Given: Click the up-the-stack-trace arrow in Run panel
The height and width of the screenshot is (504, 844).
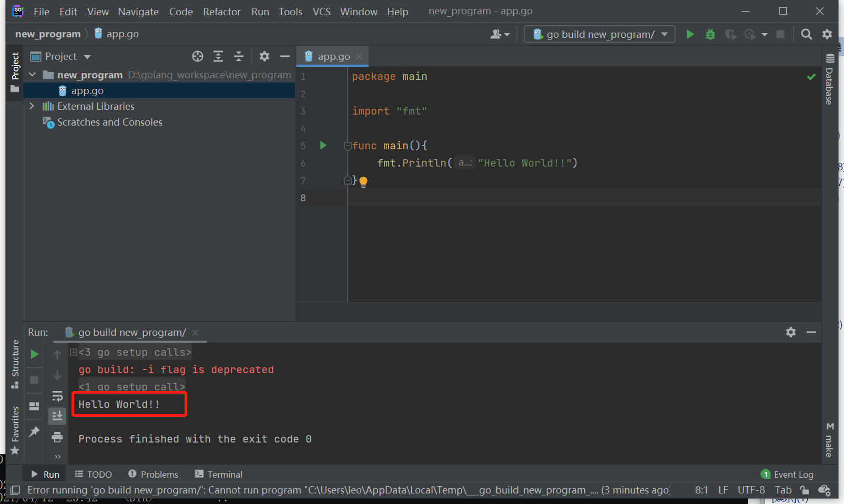Looking at the screenshot, I should tap(57, 355).
